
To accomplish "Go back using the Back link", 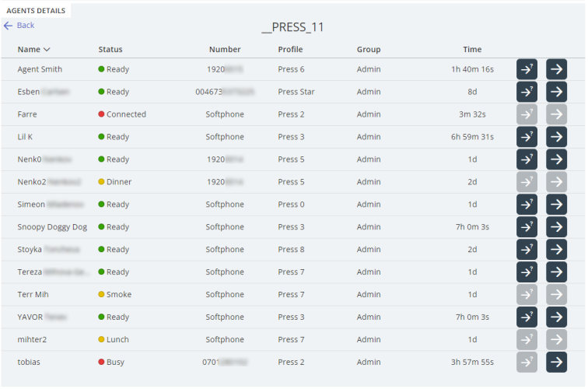I will [x=19, y=26].
